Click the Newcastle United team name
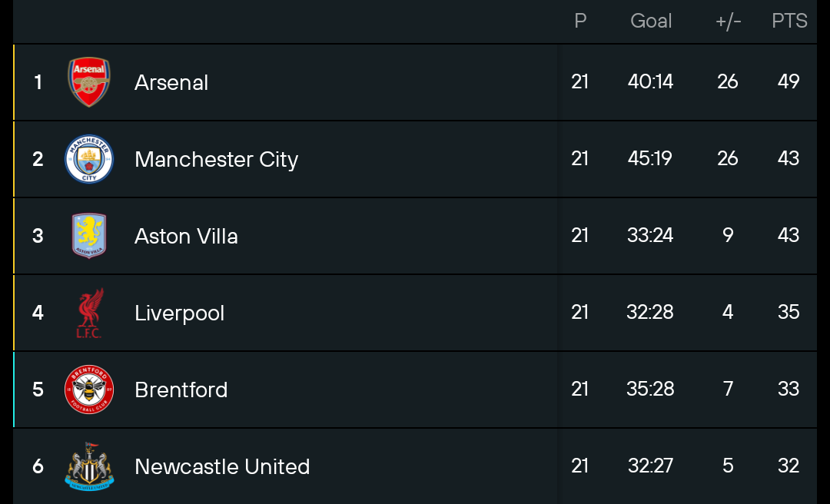Image resolution: width=830 pixels, height=504 pixels. point(222,466)
